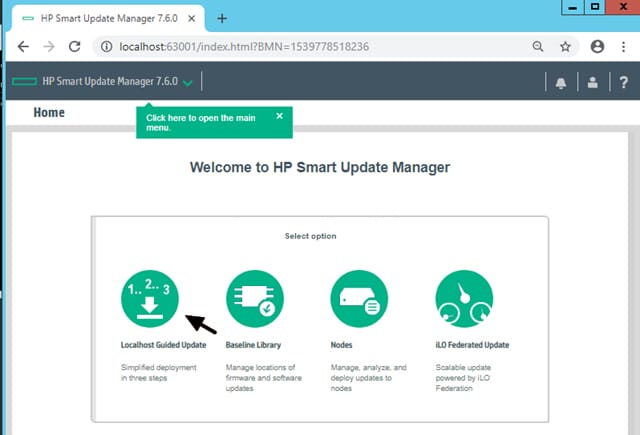Screen dimensions: 640x435
Task: Maximize the browser window
Action: click(x=595, y=7)
